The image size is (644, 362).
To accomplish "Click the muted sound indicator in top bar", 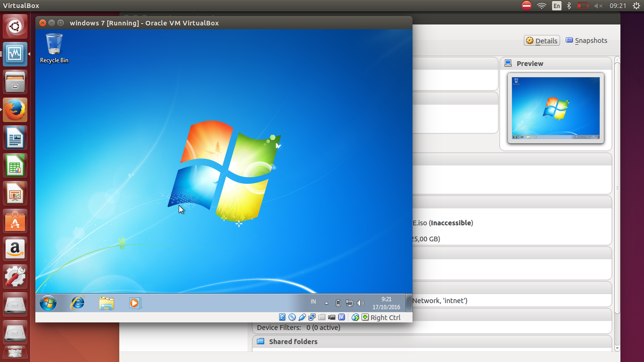I will click(x=599, y=6).
